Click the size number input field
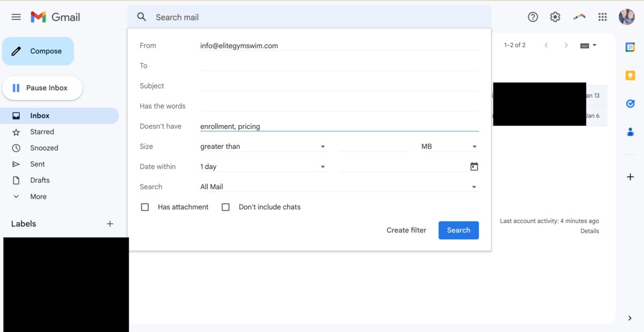This screenshot has height=332, width=644. click(374, 146)
